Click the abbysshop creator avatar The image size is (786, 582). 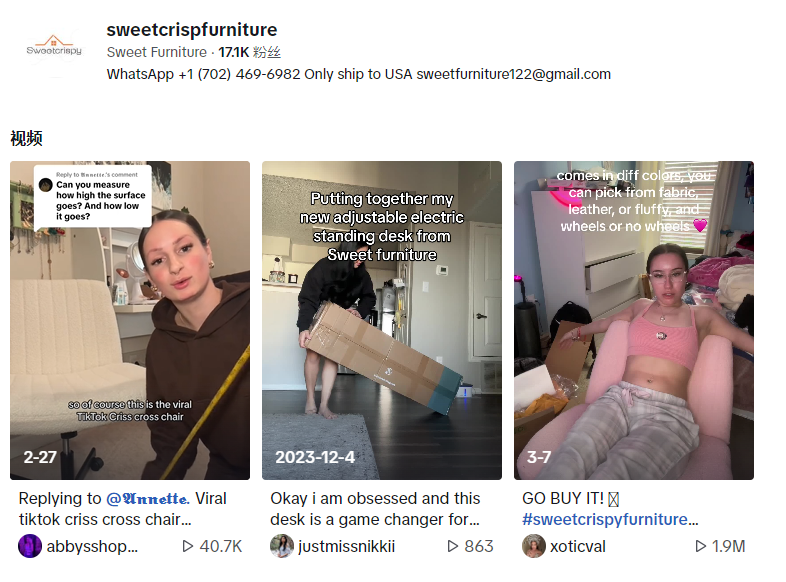pyautogui.click(x=30, y=546)
